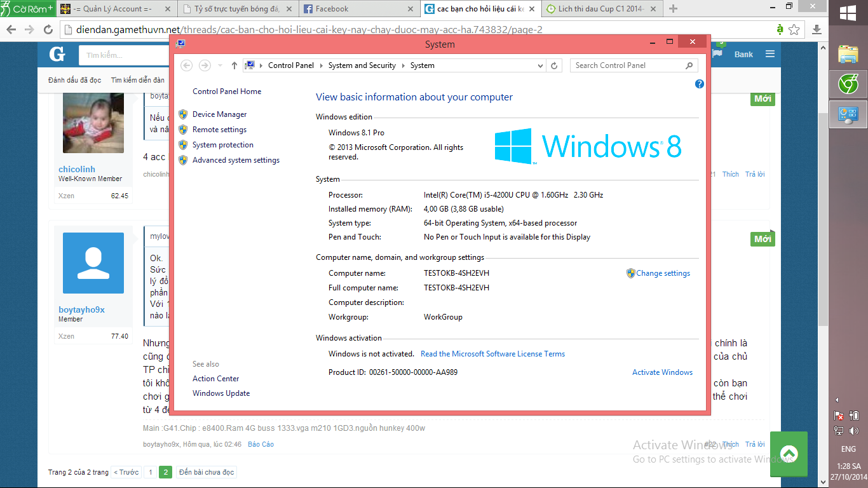Click green scroll-to-top arrow button
The width and height of the screenshot is (868, 488).
click(x=789, y=454)
